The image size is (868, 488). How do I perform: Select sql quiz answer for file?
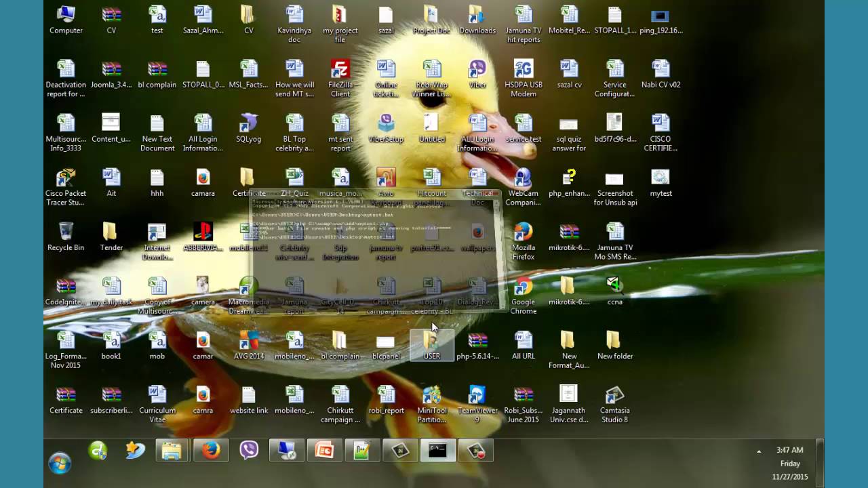coord(569,133)
